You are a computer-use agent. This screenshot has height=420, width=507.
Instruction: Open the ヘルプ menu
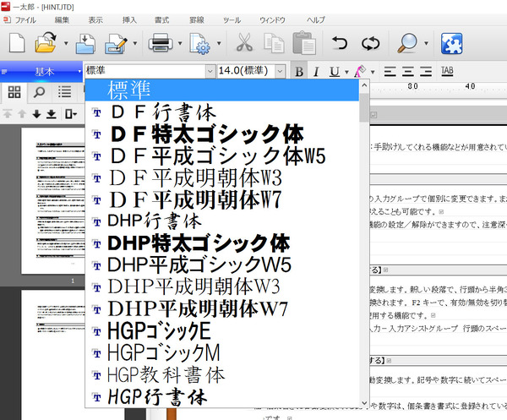pyautogui.click(x=316, y=20)
